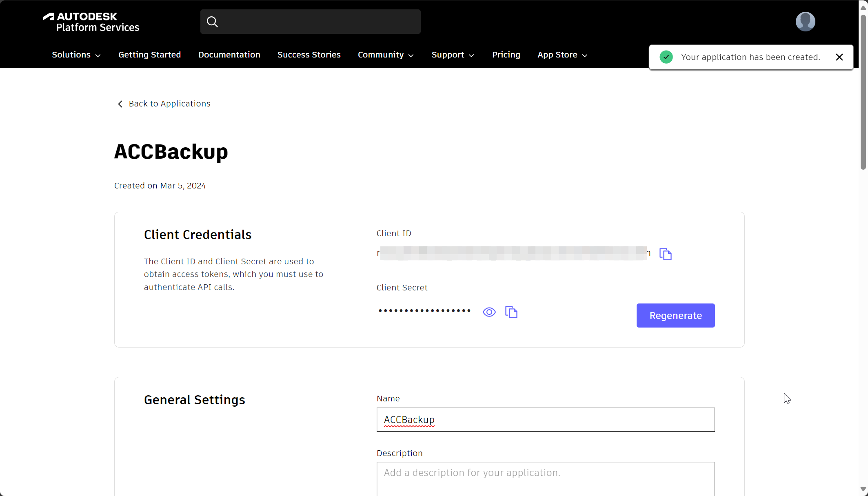Click the search magnifier icon

pos(212,22)
